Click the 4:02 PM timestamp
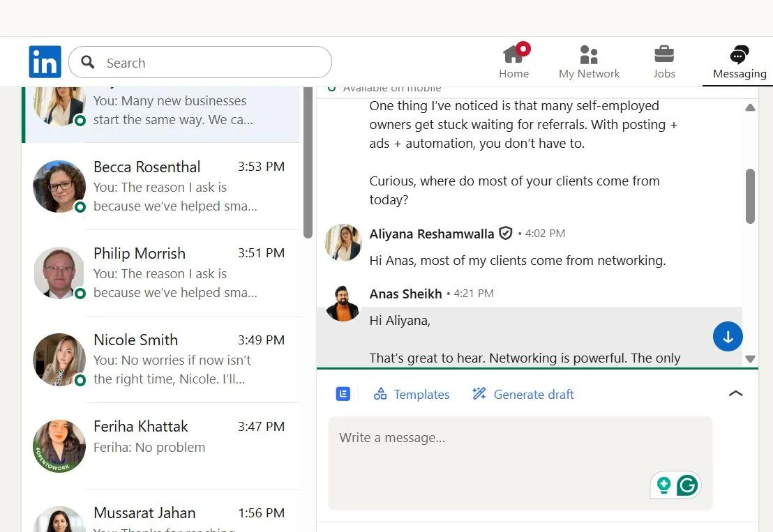Screen dimensions: 773x532 (x=545, y=234)
